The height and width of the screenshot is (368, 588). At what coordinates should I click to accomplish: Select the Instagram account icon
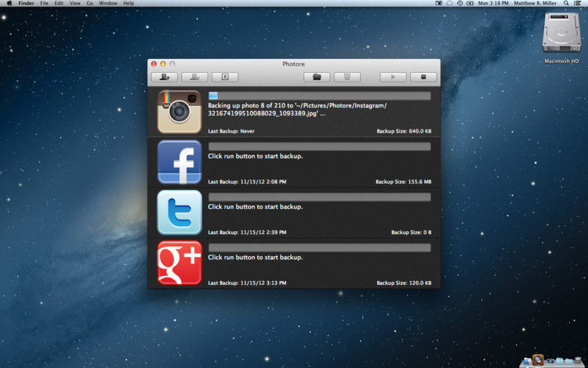click(x=179, y=111)
